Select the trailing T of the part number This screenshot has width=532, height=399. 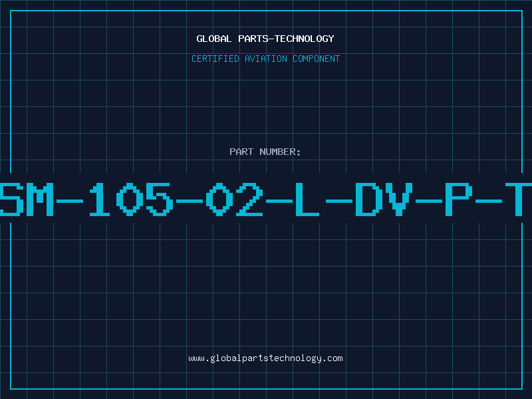[519, 199]
